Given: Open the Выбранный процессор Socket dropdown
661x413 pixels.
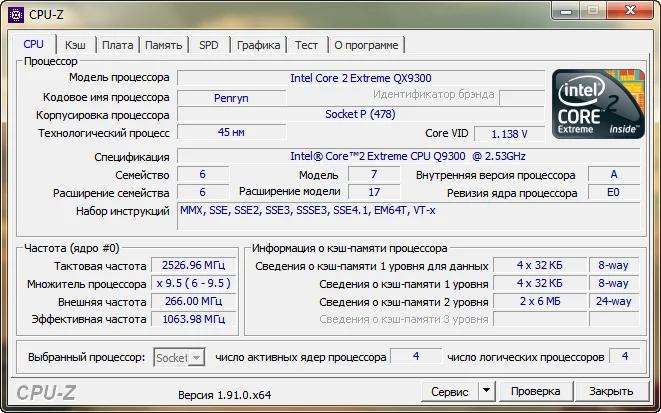Looking at the screenshot, I should click(x=179, y=357).
